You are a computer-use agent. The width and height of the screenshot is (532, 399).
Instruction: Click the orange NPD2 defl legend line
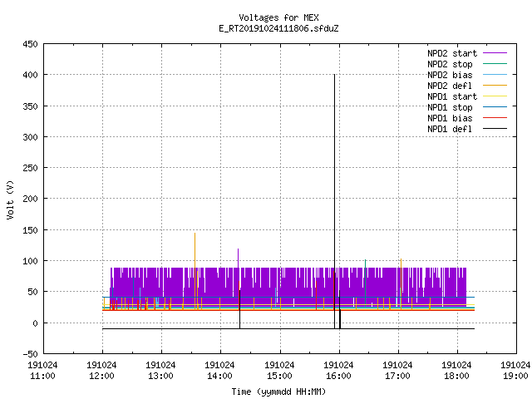tap(495, 86)
